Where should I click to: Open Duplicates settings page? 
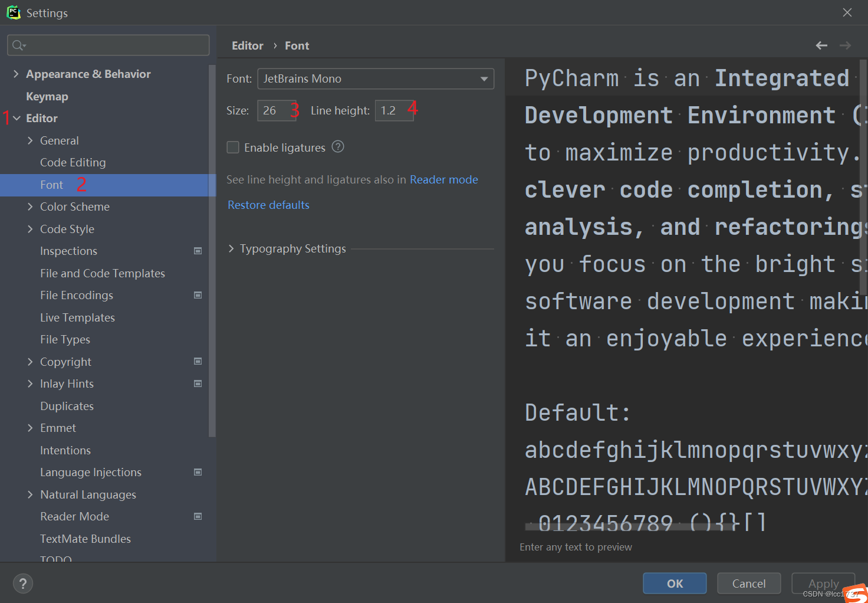pyautogui.click(x=67, y=406)
